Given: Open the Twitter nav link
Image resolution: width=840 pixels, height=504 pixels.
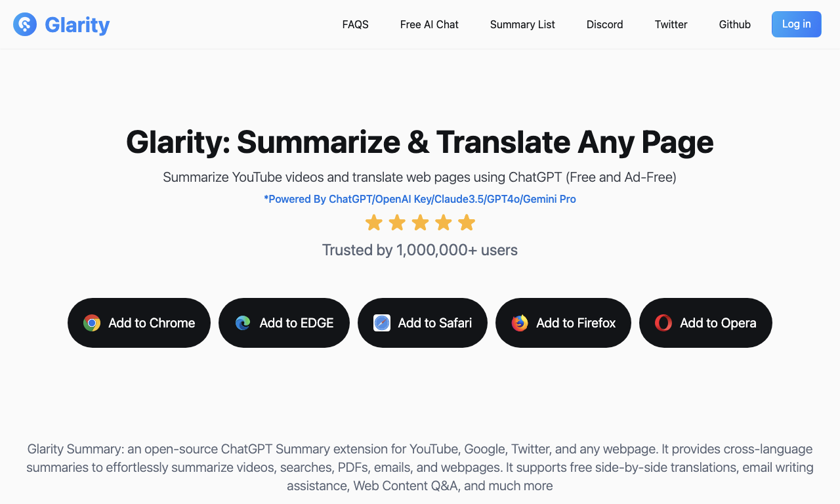Looking at the screenshot, I should (x=671, y=24).
